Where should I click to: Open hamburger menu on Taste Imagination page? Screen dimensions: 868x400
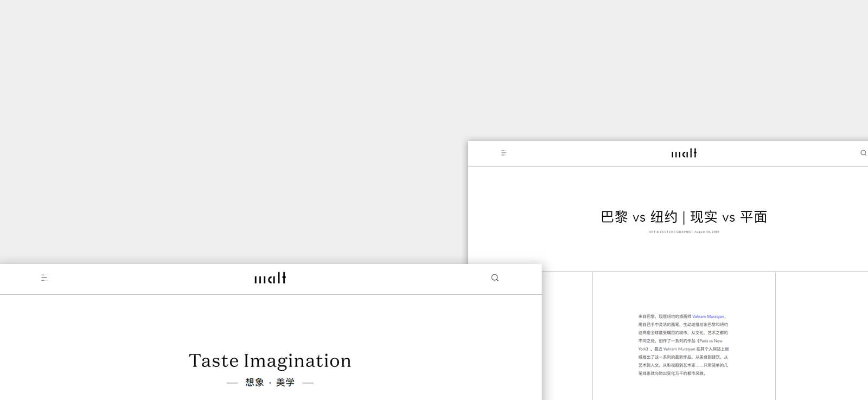tap(44, 278)
